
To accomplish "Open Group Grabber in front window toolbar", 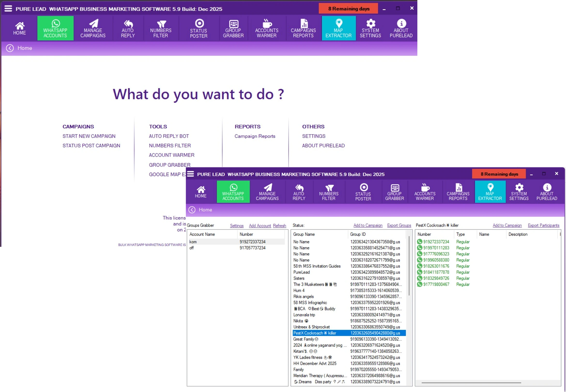I will pos(394,192).
